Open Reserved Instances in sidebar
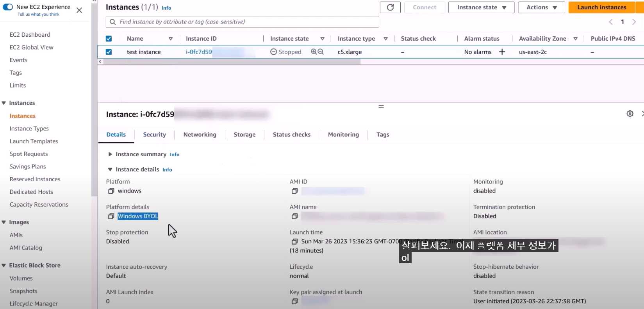 35,179
